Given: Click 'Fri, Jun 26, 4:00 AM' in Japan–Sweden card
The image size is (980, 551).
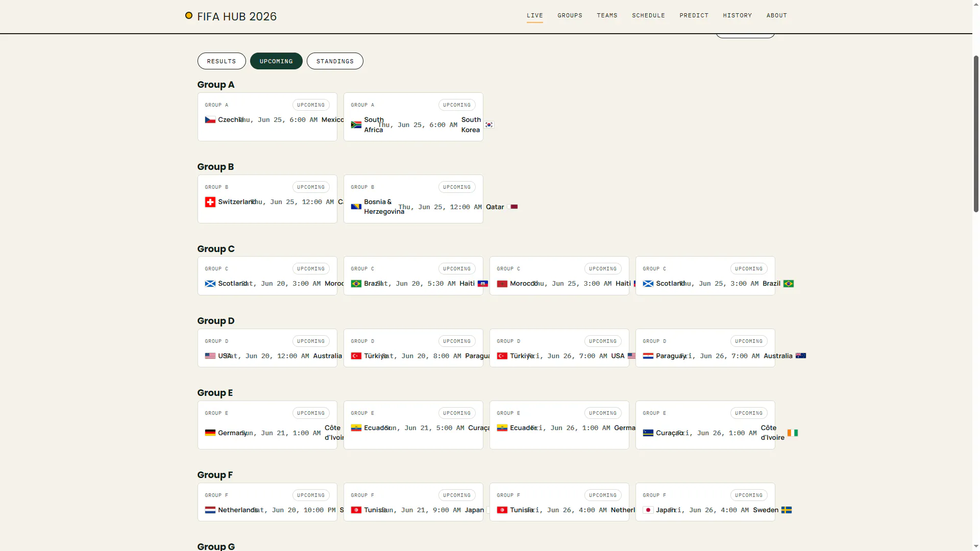Looking at the screenshot, I should [709, 510].
